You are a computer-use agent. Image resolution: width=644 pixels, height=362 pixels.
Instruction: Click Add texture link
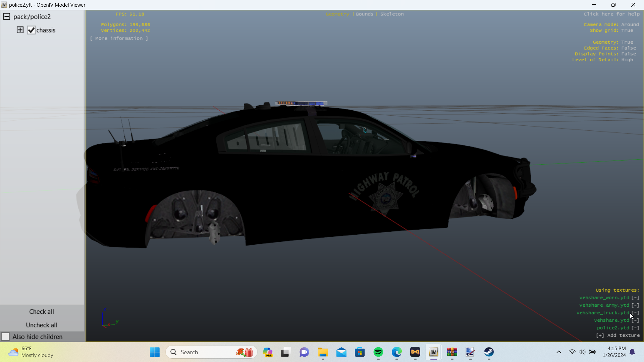point(618,336)
